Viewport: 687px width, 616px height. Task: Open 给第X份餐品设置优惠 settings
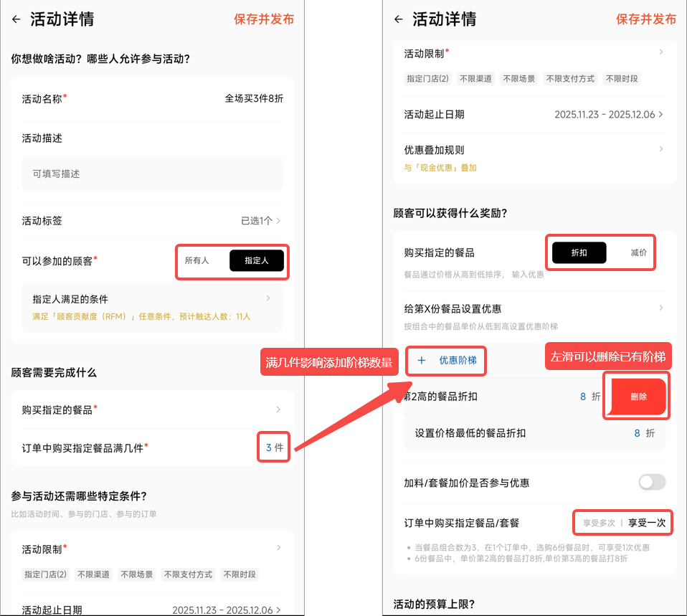click(660, 308)
